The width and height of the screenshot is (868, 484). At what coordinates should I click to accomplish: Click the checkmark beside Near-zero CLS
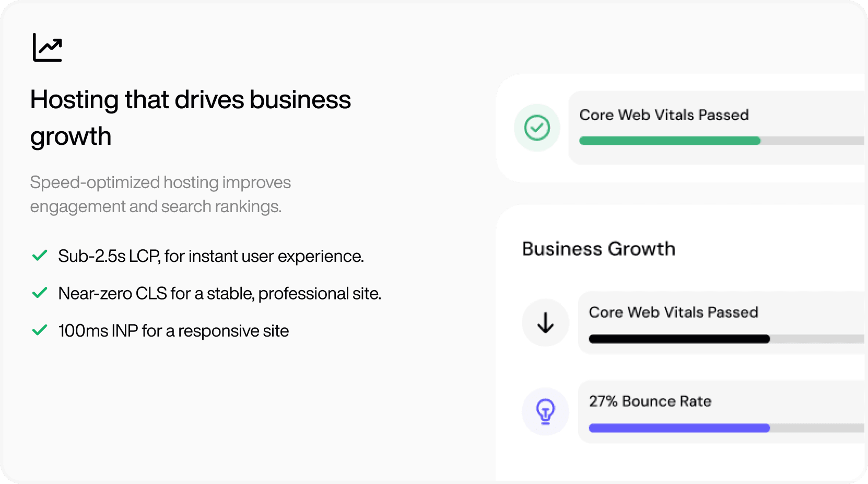pos(40,293)
